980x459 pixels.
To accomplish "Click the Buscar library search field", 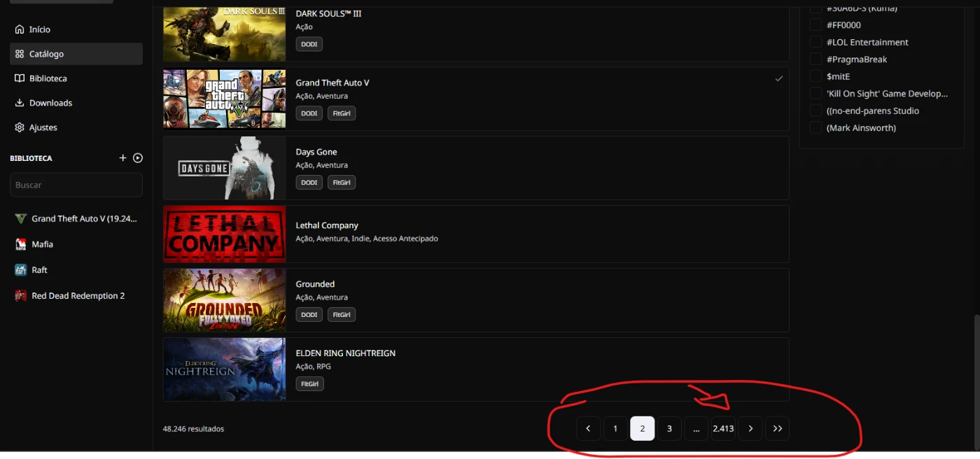I will coord(76,185).
